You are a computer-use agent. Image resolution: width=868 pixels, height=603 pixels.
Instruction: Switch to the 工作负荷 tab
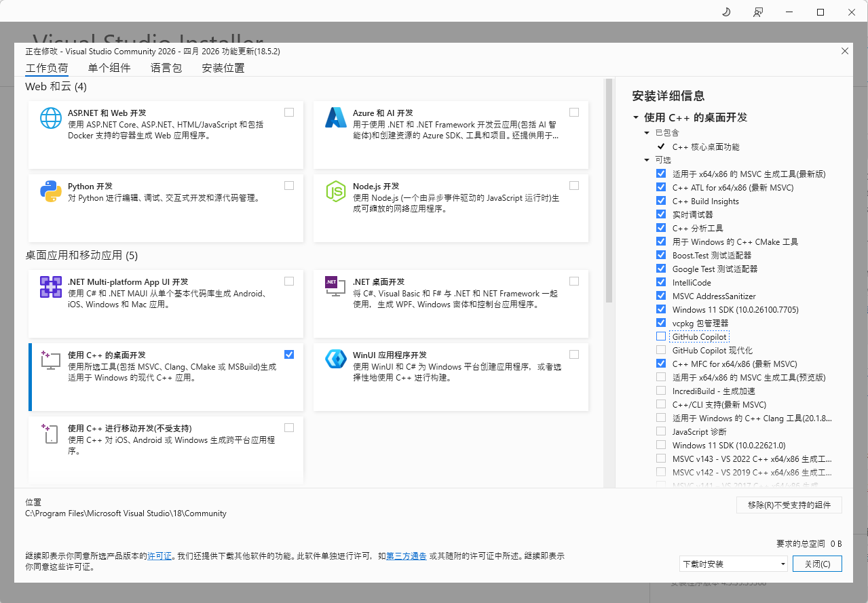[47, 68]
